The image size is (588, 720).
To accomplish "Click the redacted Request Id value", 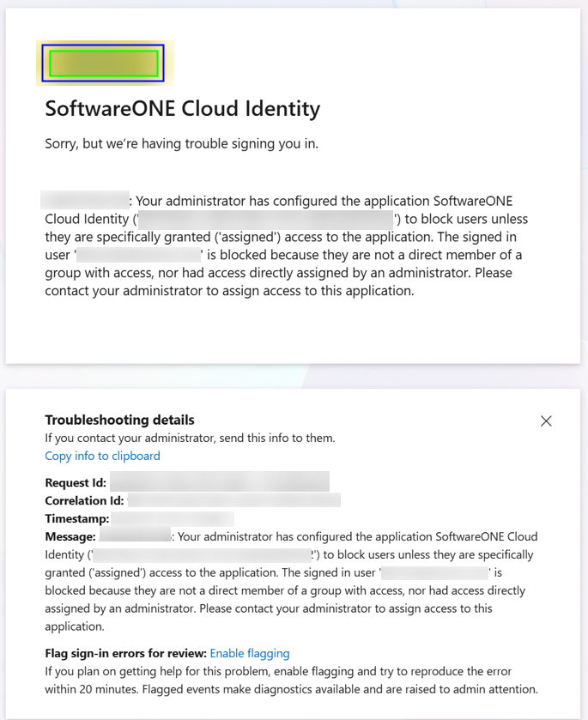I will [219, 483].
